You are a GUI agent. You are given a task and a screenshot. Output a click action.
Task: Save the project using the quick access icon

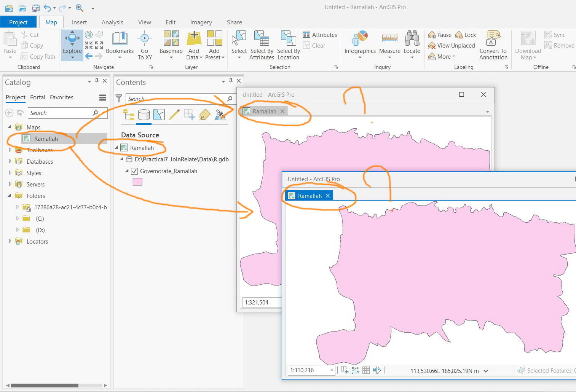pos(35,8)
